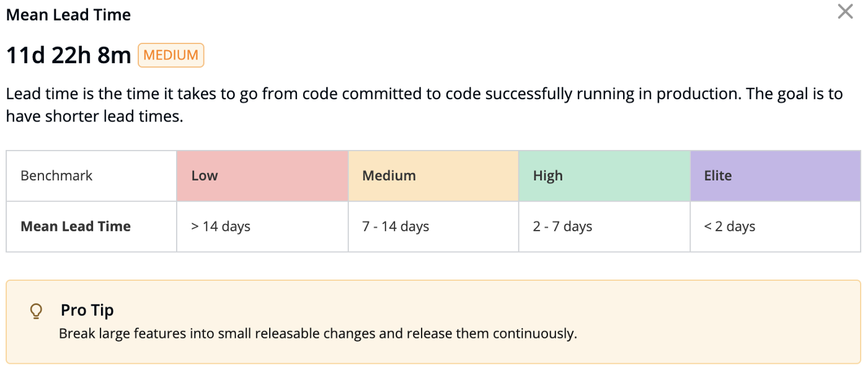The image size is (868, 372).
Task: Click the Medium benchmark header cell
Action: (x=433, y=175)
